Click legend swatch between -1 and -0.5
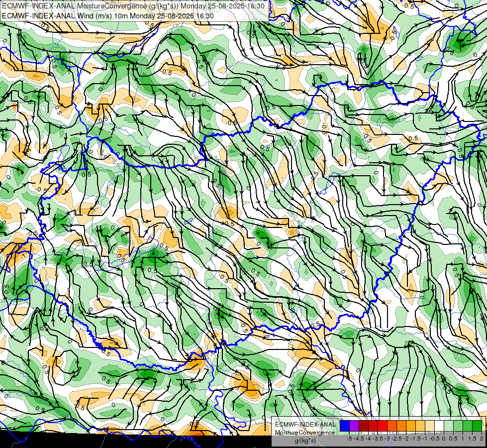 click(430, 426)
